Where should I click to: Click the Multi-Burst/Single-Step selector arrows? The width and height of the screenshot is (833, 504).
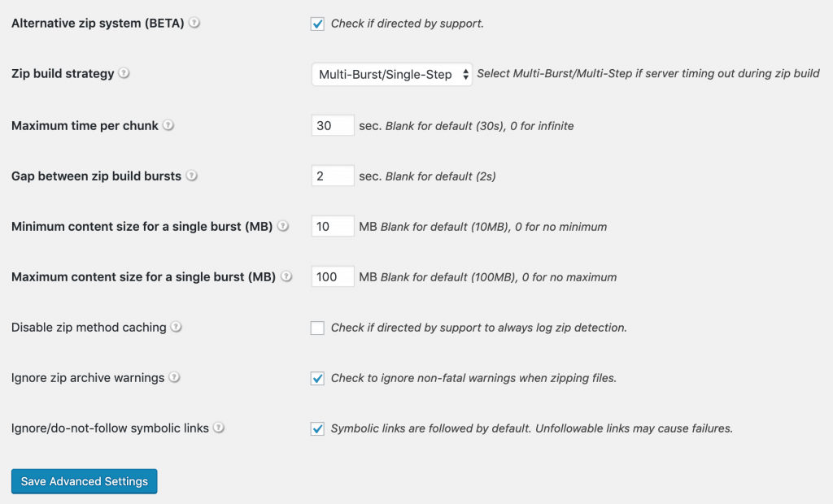(465, 74)
